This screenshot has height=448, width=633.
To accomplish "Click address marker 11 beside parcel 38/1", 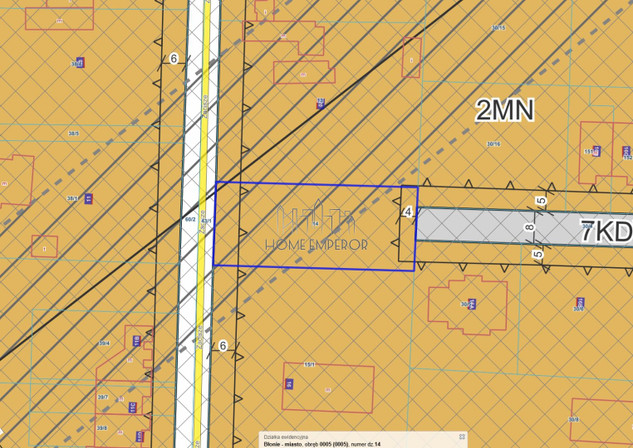I will 88,199.
